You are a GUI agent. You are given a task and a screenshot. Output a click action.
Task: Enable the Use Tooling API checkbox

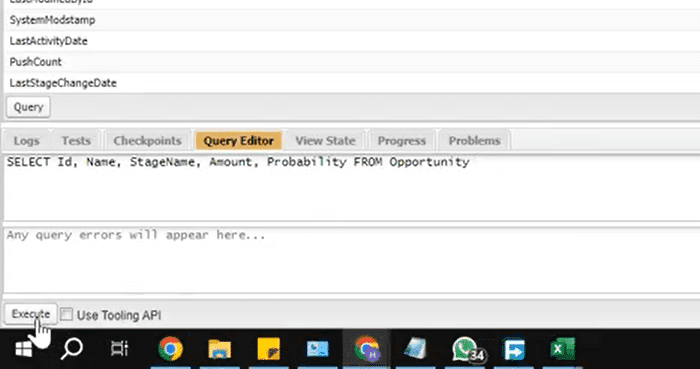point(67,315)
